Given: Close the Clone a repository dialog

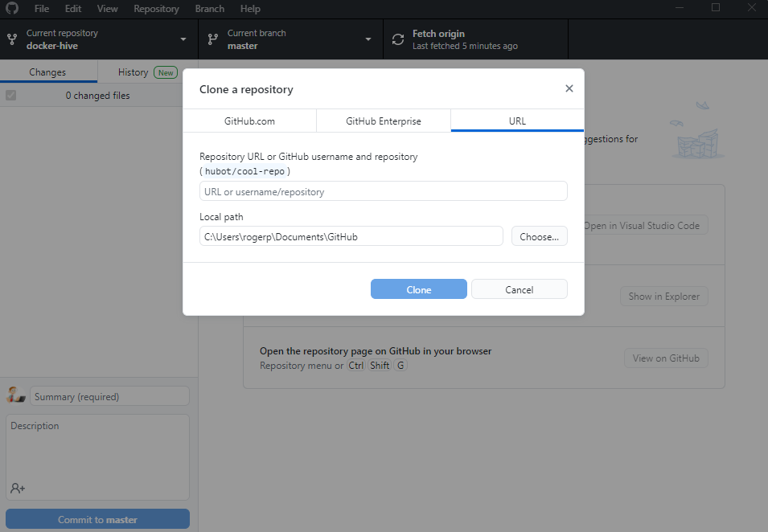Looking at the screenshot, I should pos(569,89).
